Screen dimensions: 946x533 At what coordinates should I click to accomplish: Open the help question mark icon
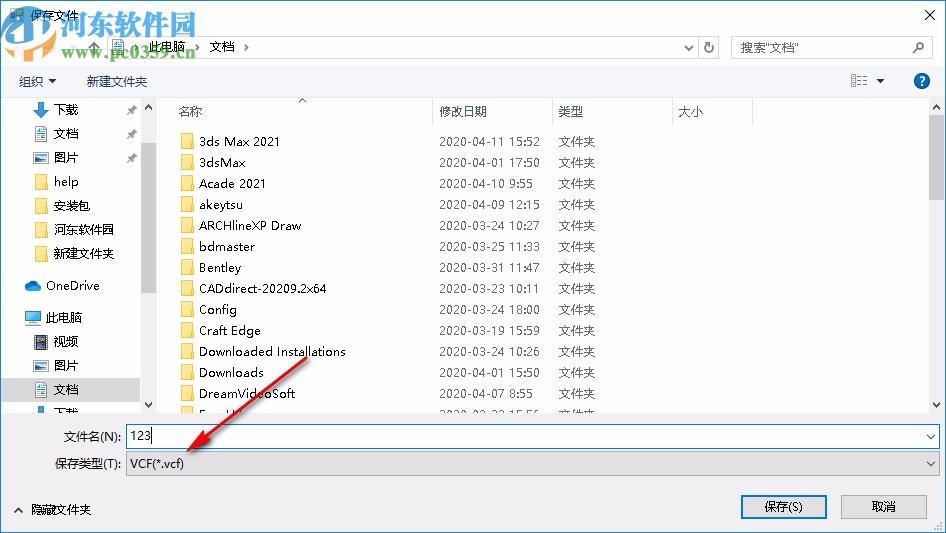pyautogui.click(x=921, y=81)
